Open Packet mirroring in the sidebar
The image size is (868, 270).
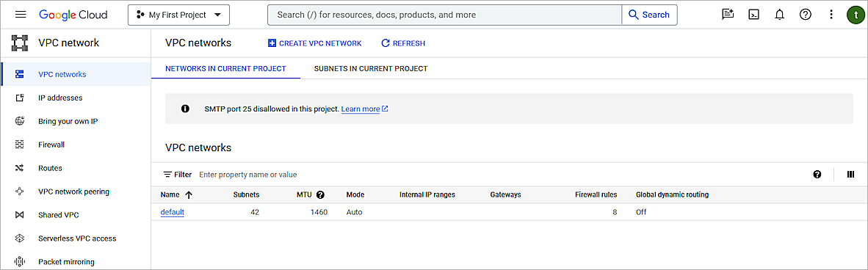66,262
